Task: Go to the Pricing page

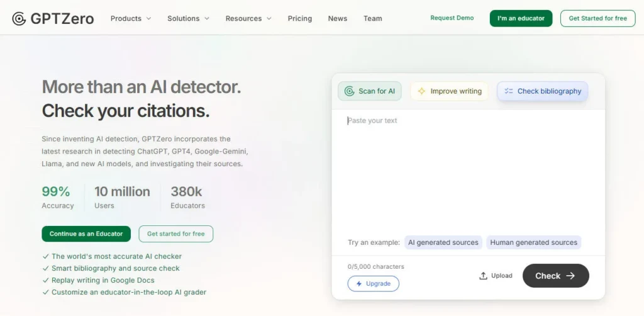Action: click(x=300, y=18)
